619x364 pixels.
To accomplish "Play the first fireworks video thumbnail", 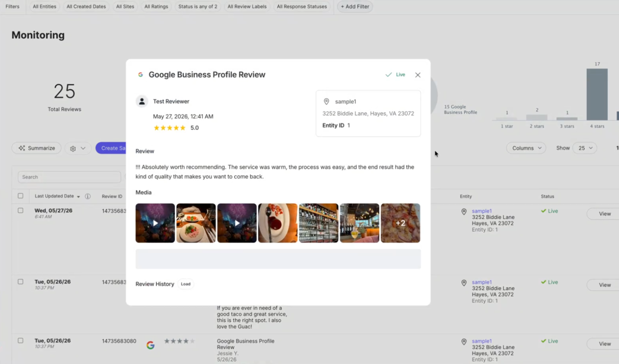I will tap(155, 223).
